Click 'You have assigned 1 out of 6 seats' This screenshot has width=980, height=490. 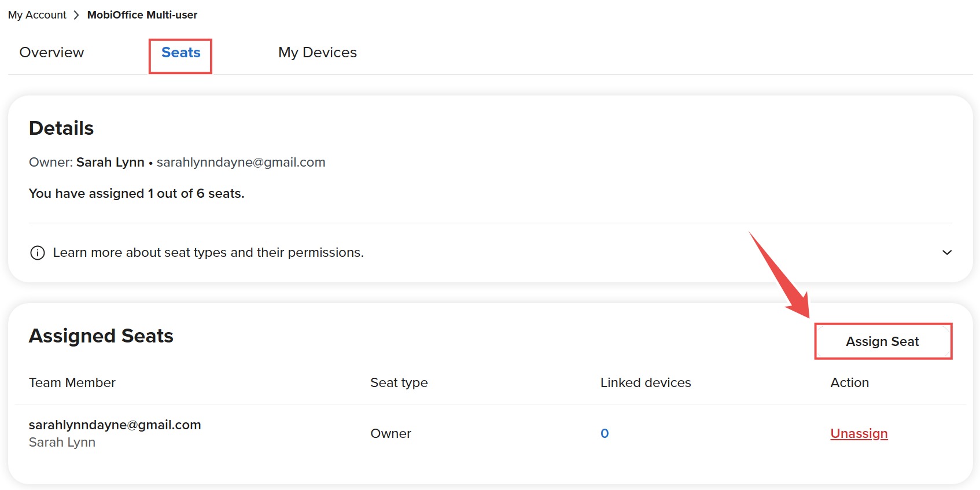[137, 194]
